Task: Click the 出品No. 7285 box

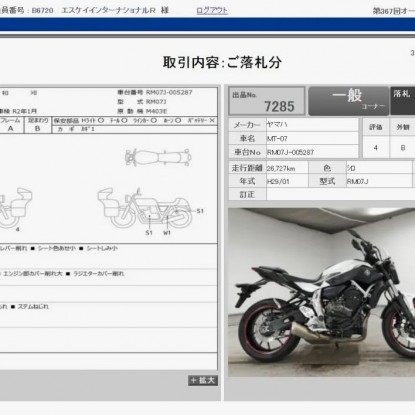Action: [267, 101]
